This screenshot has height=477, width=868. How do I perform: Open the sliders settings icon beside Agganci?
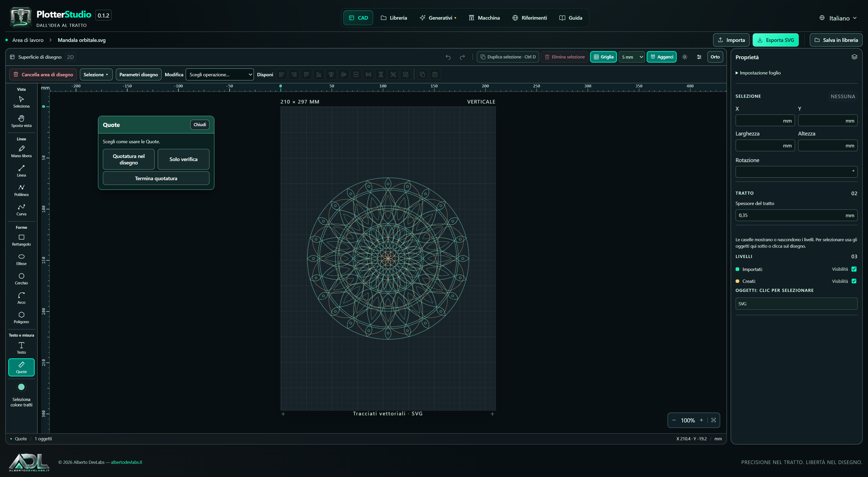(x=699, y=57)
